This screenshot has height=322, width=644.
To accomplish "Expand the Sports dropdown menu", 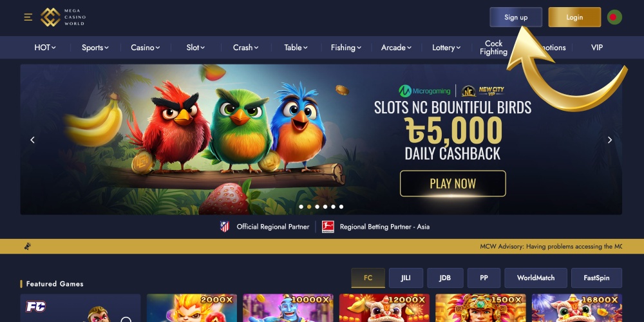I will pos(95,48).
